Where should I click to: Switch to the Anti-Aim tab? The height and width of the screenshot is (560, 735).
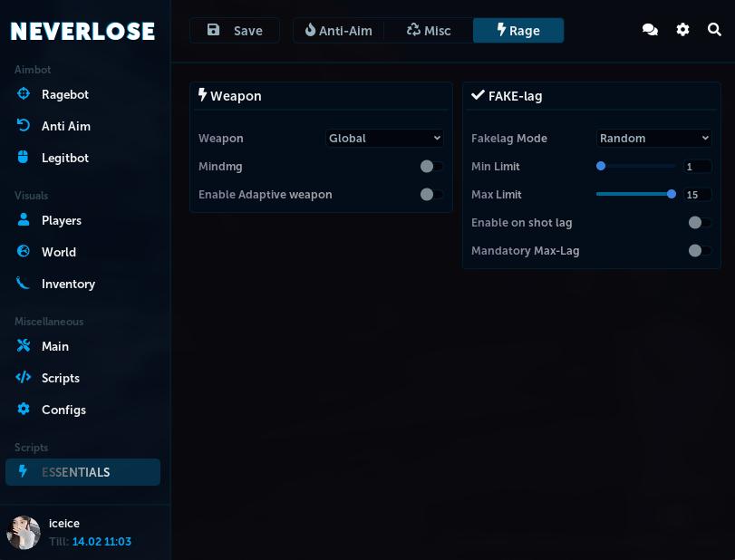tap(338, 30)
